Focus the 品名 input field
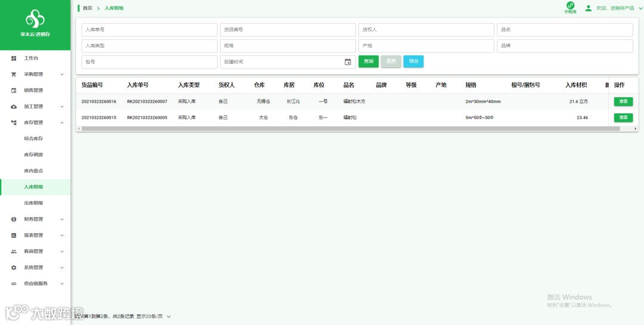Image resolution: width=644 pixels, height=325 pixels. [x=565, y=30]
